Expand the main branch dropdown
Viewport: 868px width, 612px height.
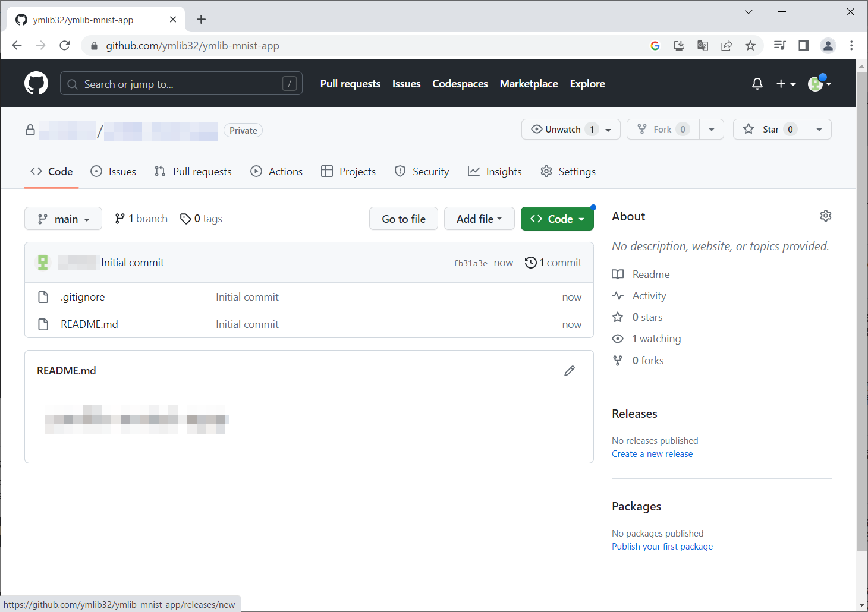point(63,219)
